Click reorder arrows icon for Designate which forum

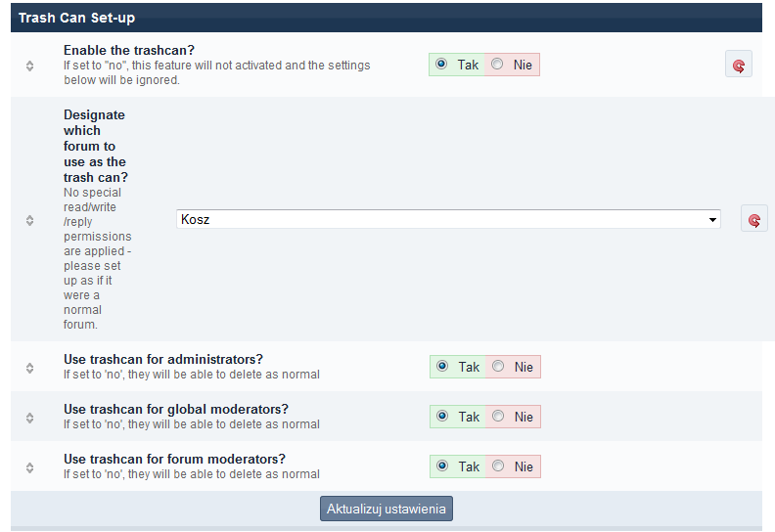pyautogui.click(x=29, y=220)
